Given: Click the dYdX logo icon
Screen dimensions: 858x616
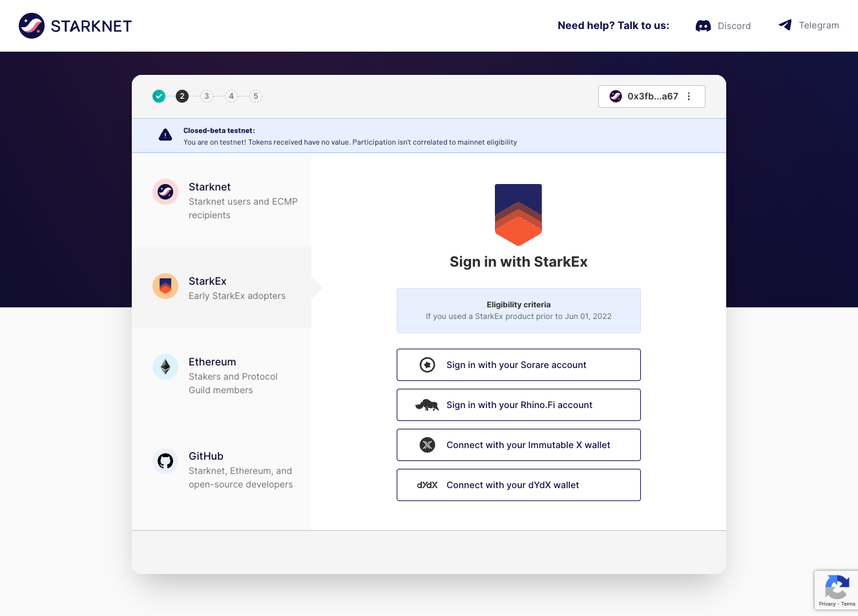Looking at the screenshot, I should click(x=427, y=485).
